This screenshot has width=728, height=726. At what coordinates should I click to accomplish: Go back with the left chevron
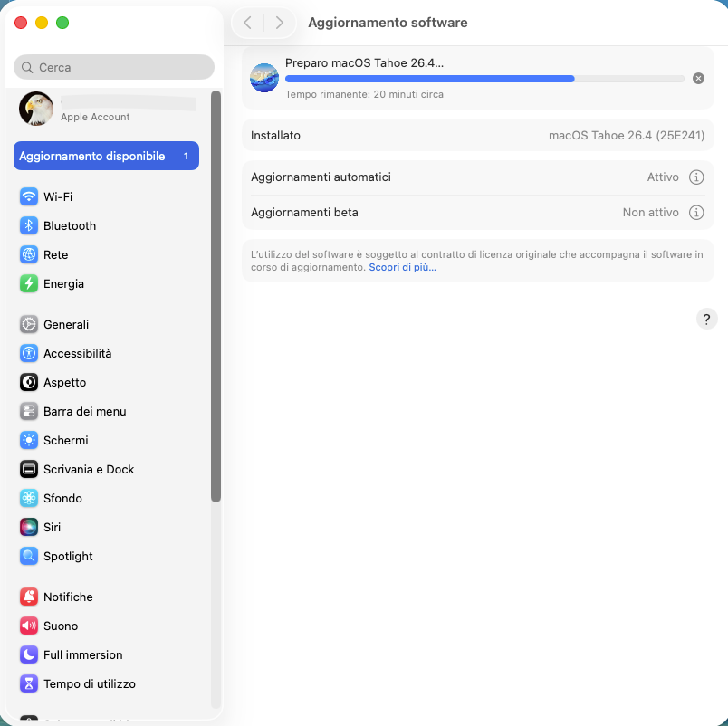(x=248, y=23)
